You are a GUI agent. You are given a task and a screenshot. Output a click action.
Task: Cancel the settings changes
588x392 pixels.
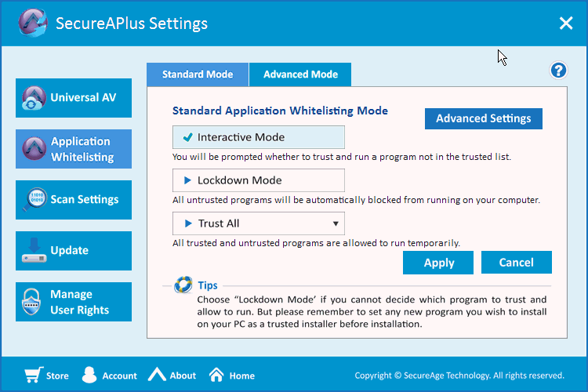click(x=516, y=263)
